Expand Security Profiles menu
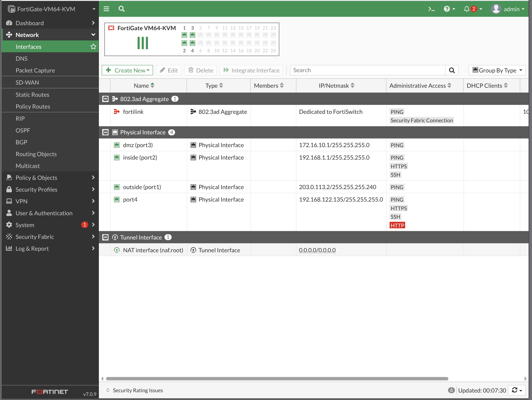Viewport: 532px width, 400px height. coord(50,189)
